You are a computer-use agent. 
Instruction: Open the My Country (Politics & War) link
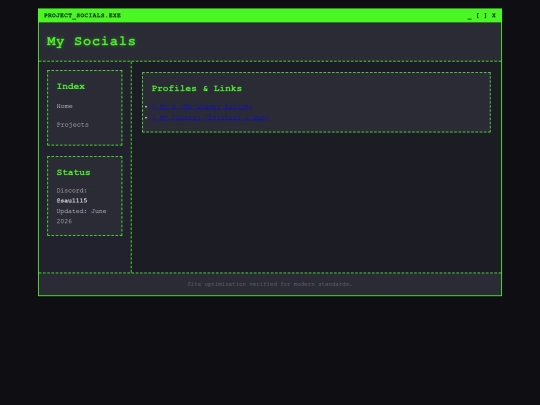click(210, 118)
